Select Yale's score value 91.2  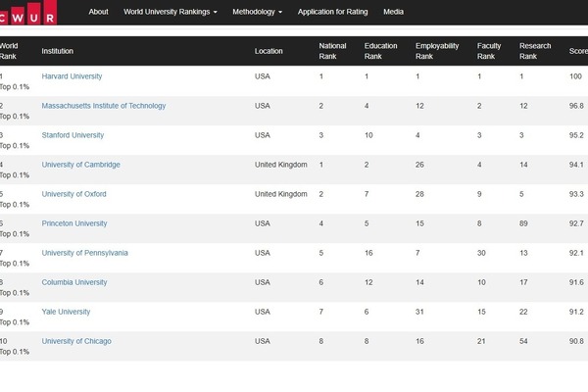(576, 312)
